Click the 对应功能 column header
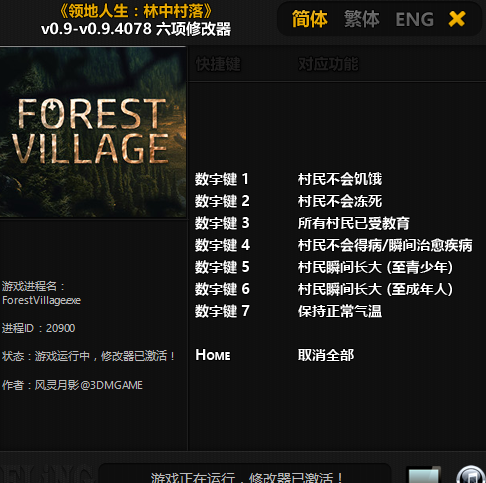 328,64
